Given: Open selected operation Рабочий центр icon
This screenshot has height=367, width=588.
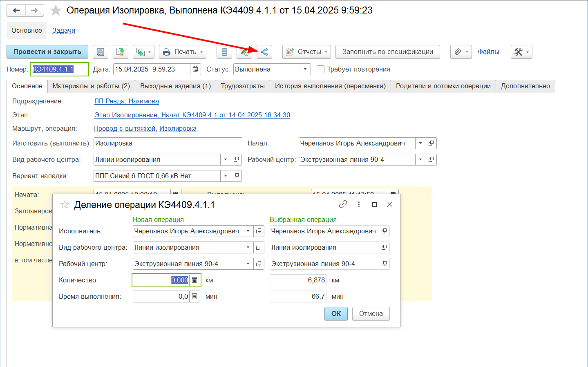Looking at the screenshot, I should coord(384,264).
